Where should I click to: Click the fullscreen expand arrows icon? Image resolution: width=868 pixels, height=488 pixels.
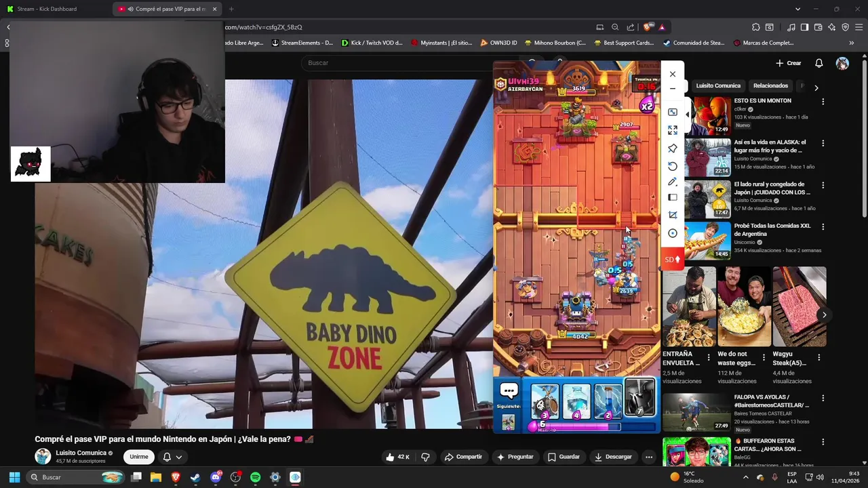673,130
